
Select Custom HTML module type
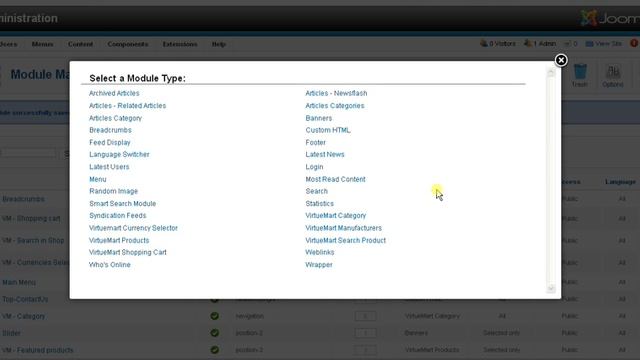328,130
